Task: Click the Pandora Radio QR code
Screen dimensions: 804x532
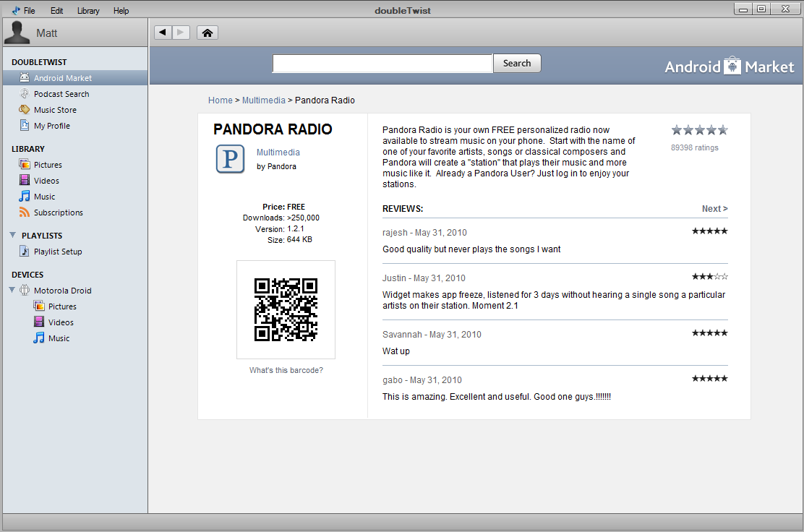Action: [286, 309]
